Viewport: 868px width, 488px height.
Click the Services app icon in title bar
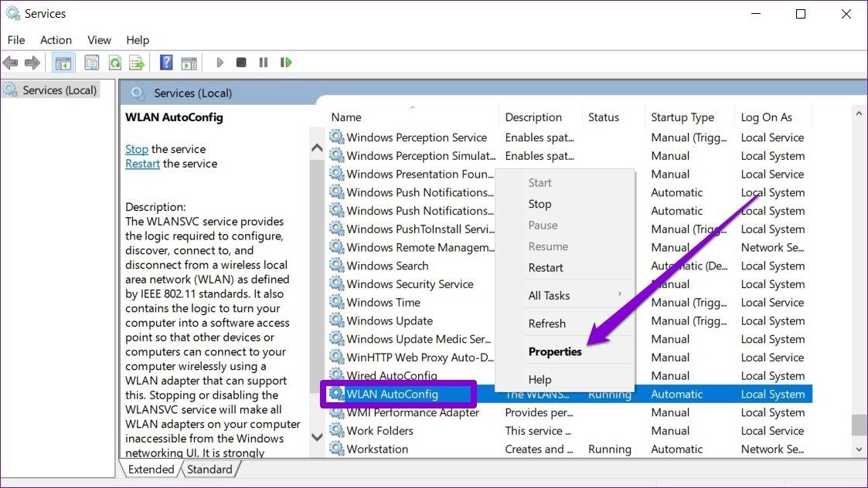click(12, 13)
